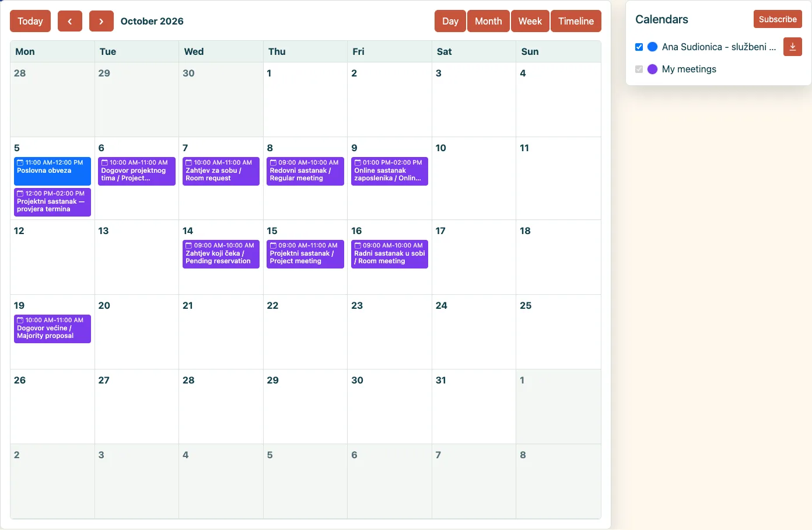Go to next month with right chevron

tap(101, 21)
